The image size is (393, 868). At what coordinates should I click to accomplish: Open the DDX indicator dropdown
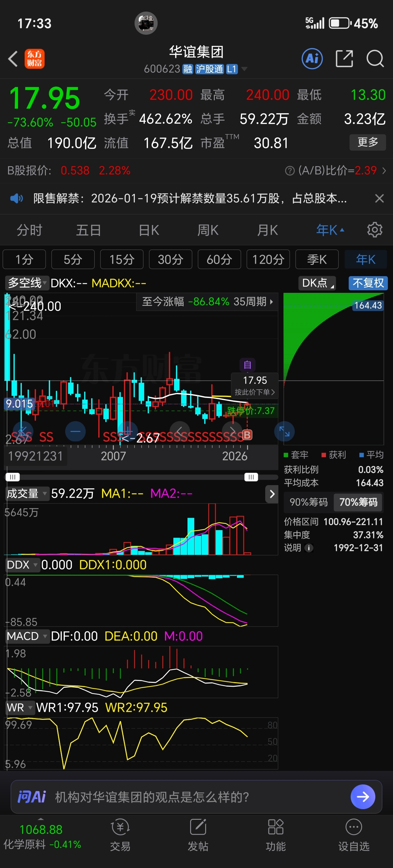[x=22, y=565]
